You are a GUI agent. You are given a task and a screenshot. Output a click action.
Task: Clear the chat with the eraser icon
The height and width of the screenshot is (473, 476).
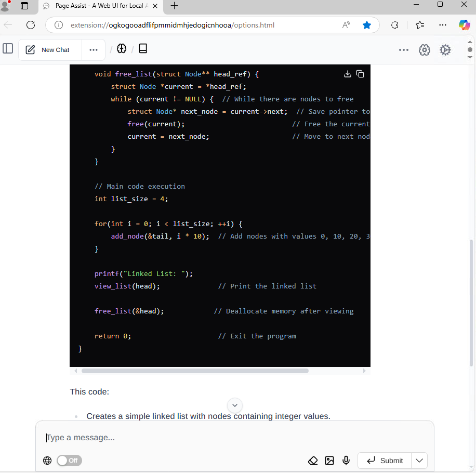pos(313,461)
